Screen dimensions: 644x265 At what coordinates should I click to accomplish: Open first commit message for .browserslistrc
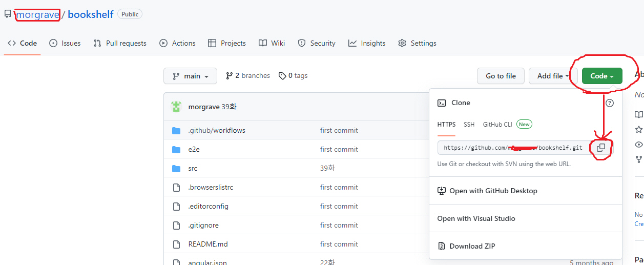[x=339, y=187]
